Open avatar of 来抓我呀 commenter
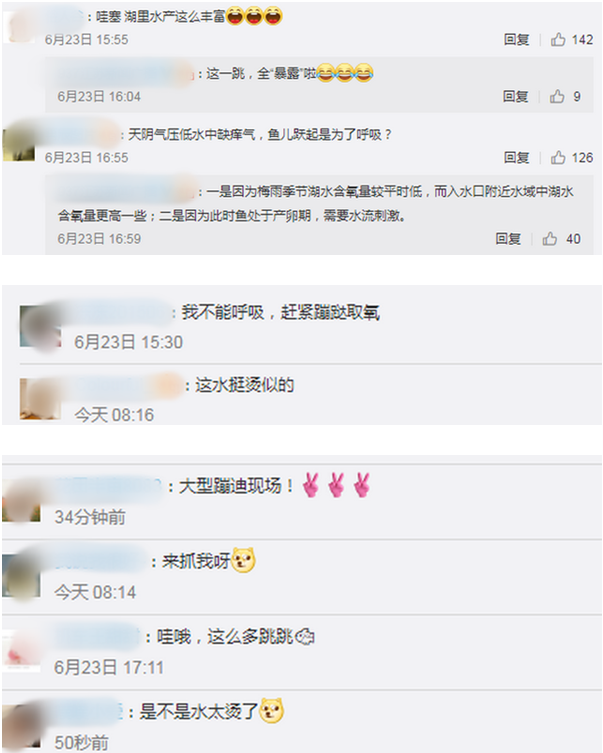This screenshot has width=603, height=753. coord(21,575)
